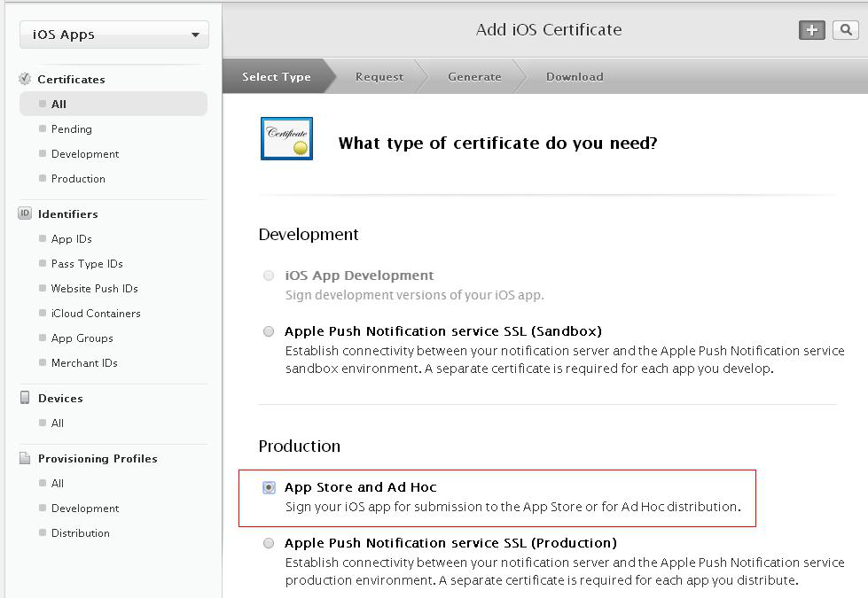This screenshot has width=868, height=598.
Task: Go to the Download step
Action: coord(575,77)
